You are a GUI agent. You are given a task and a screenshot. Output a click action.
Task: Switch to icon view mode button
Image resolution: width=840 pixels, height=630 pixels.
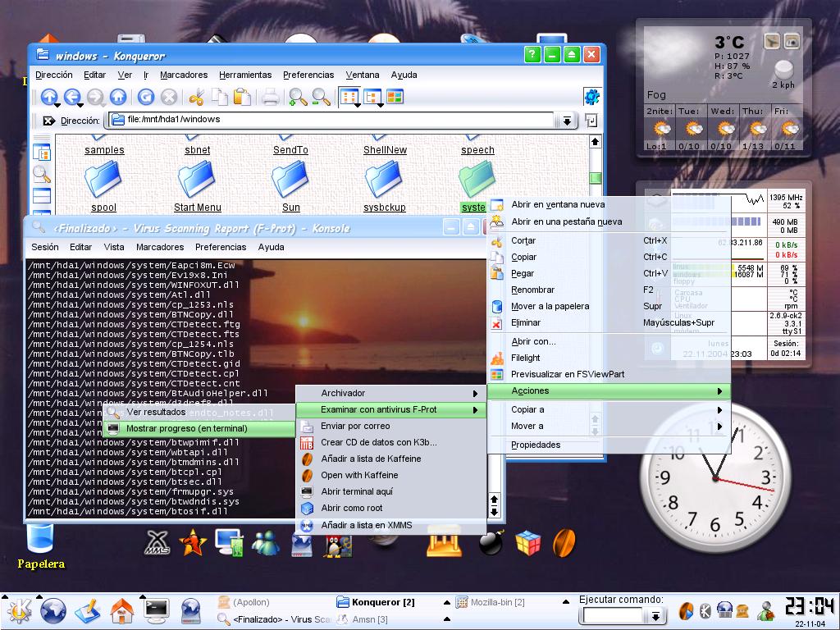pyautogui.click(x=349, y=97)
